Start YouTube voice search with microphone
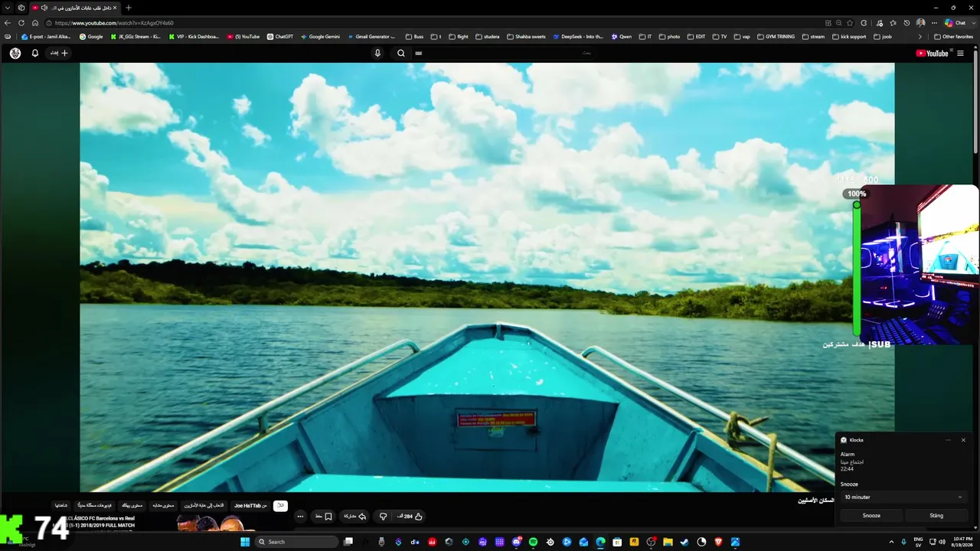Viewport: 980px width, 551px height. coord(377,53)
